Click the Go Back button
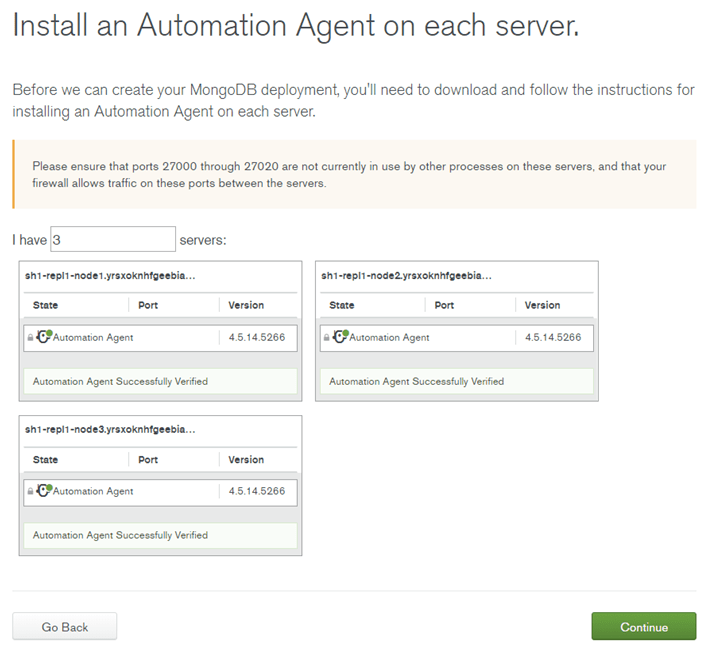 coord(65,626)
